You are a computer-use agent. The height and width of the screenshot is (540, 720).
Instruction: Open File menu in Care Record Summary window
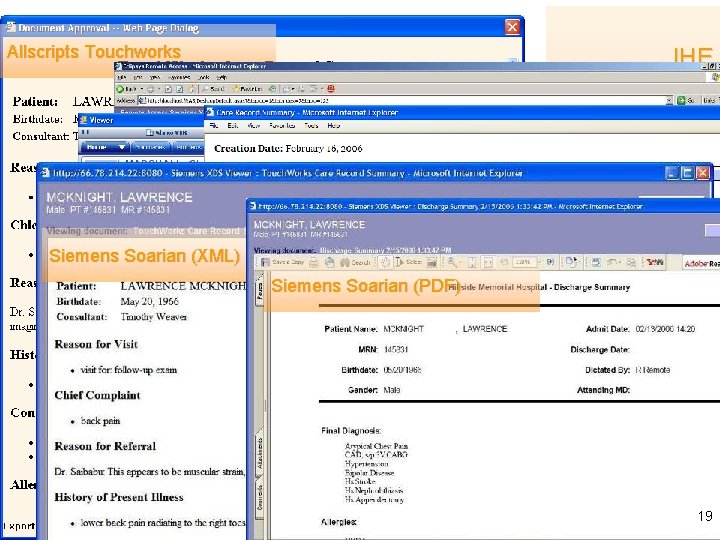pyautogui.click(x=214, y=125)
